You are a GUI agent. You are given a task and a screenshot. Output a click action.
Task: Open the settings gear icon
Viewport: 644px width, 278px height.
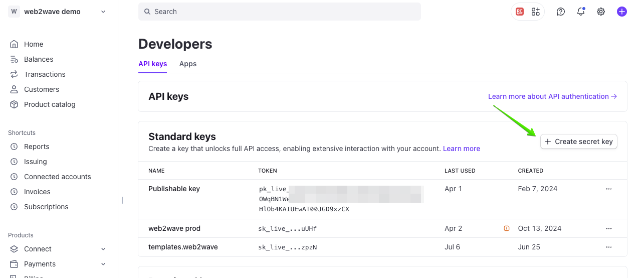coord(601,12)
